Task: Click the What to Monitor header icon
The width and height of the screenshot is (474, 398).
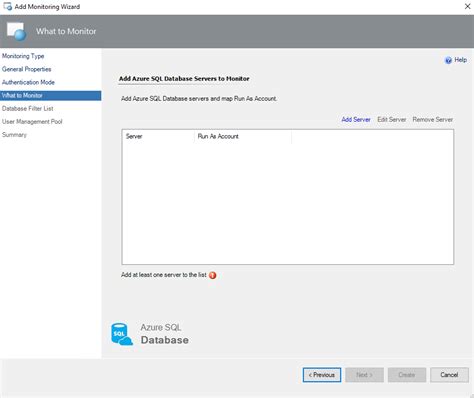Action: pyautogui.click(x=16, y=31)
